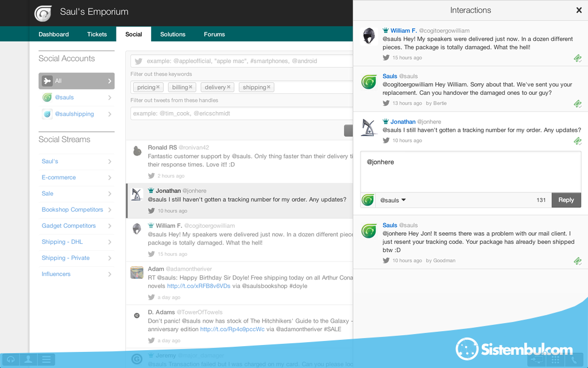Screen dimensions: 588x368
Task: Click Twitter icon on D. Adams tweet
Action: 152,340
